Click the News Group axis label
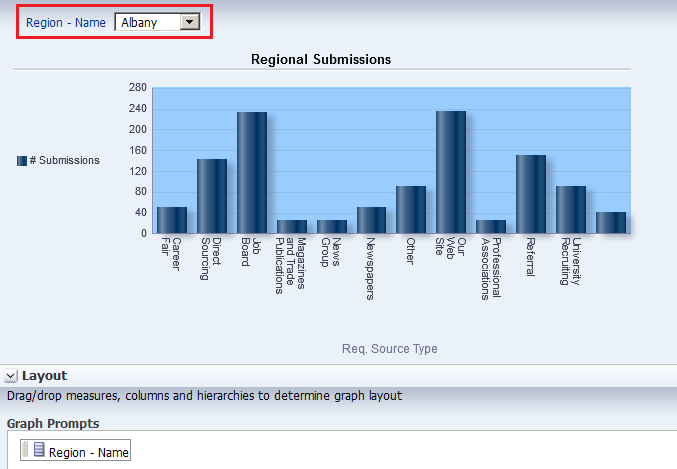This screenshot has height=469, width=677. (331, 252)
